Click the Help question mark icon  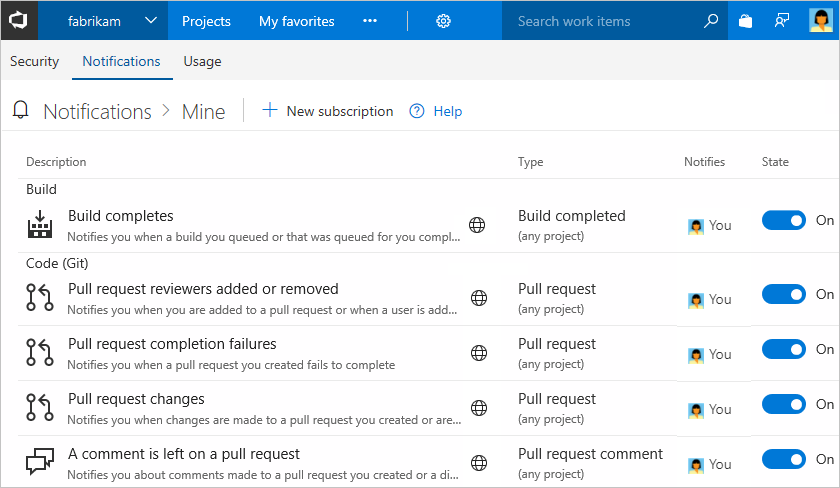417,111
